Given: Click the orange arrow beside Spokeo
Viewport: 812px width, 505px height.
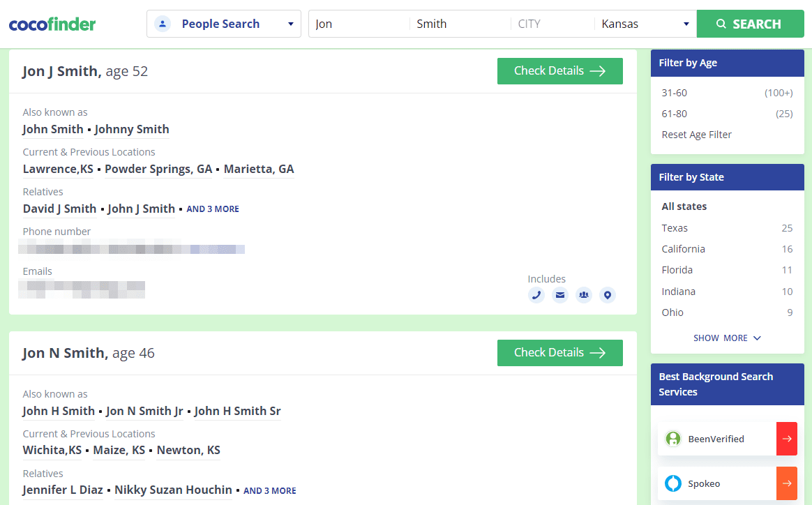Looking at the screenshot, I should click(787, 483).
